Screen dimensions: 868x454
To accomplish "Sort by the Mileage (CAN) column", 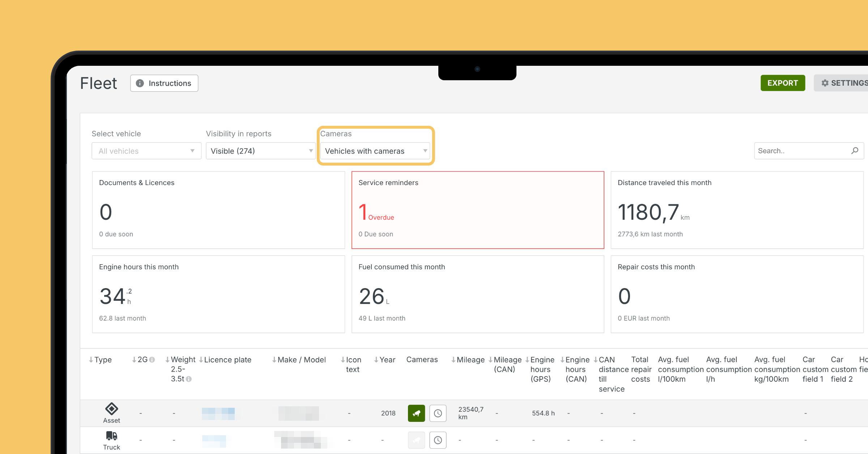I will (x=505, y=364).
